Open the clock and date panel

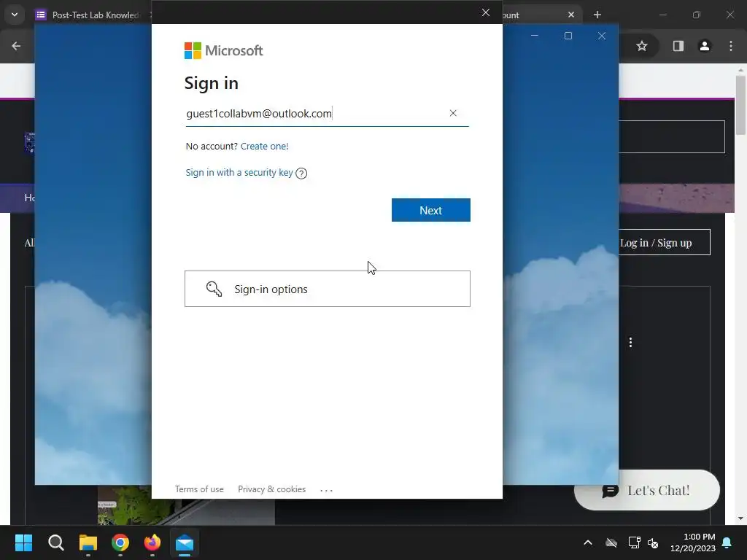[x=693, y=542]
